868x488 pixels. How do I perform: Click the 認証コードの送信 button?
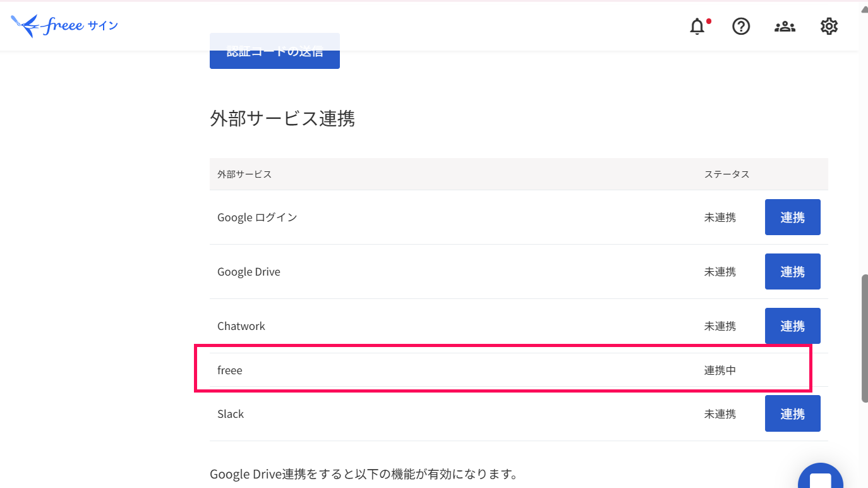pos(275,52)
